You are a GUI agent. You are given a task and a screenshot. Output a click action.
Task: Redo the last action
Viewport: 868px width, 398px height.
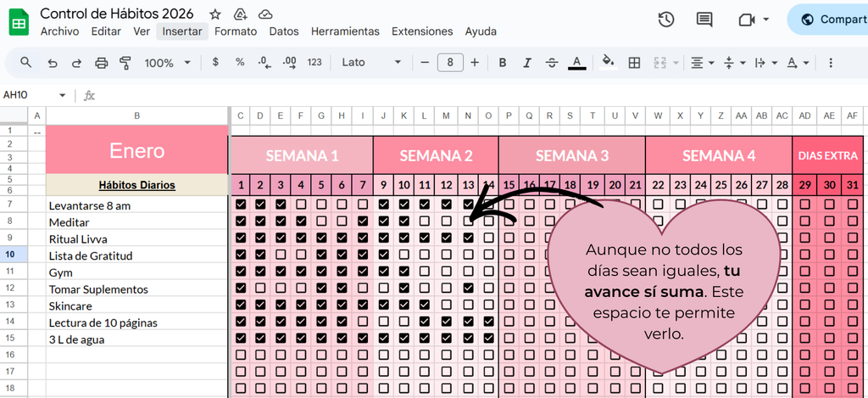tap(77, 63)
